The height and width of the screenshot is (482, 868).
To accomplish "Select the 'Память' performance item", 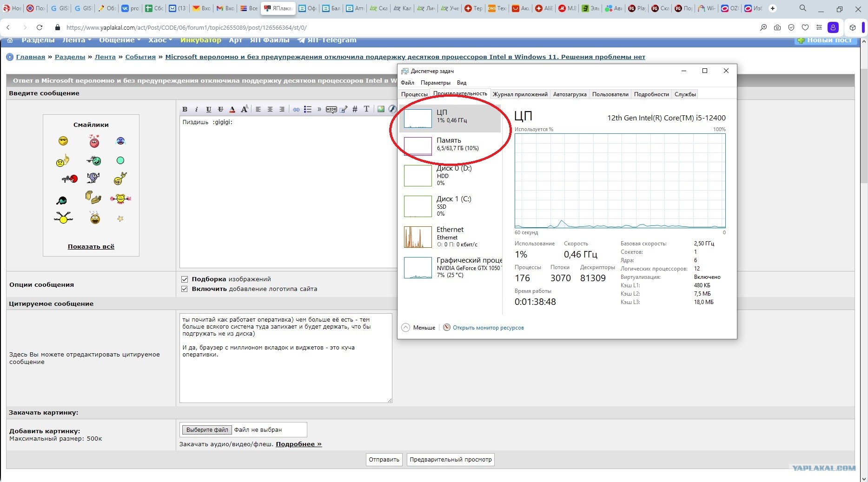I will [x=450, y=145].
